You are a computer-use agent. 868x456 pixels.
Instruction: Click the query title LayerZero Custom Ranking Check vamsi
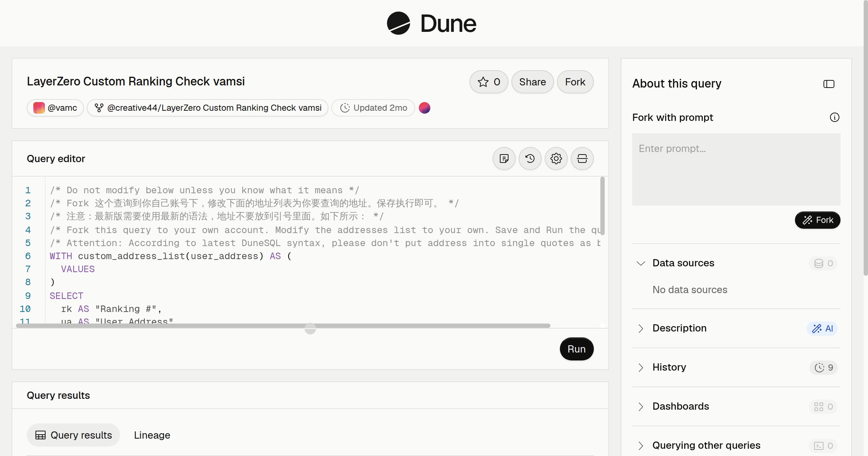tap(136, 81)
